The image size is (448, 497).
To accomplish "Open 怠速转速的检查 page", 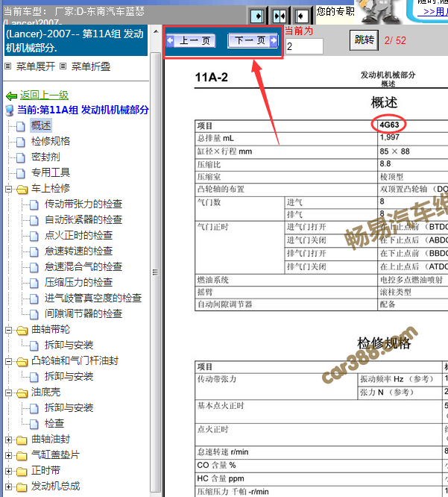I will coord(78,251).
